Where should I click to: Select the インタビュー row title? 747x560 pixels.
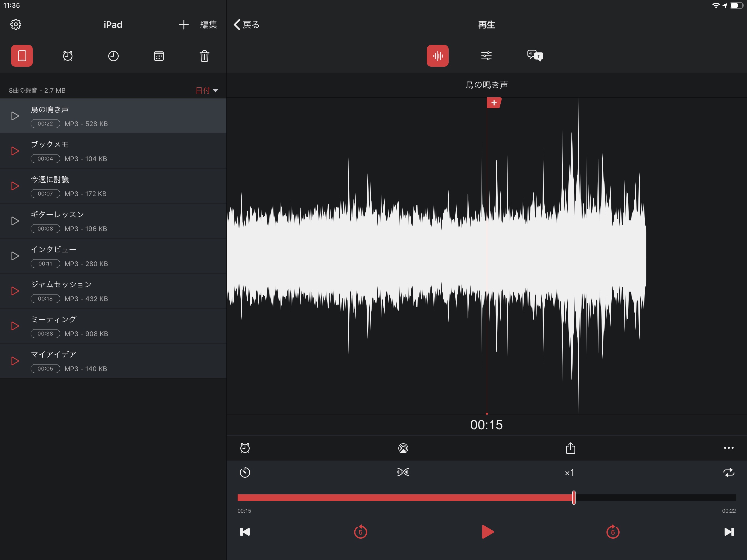[53, 249]
